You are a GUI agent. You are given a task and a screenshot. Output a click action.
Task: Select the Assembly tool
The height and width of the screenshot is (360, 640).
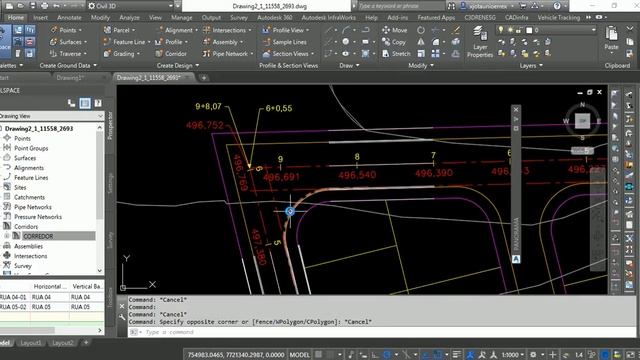(x=223, y=42)
